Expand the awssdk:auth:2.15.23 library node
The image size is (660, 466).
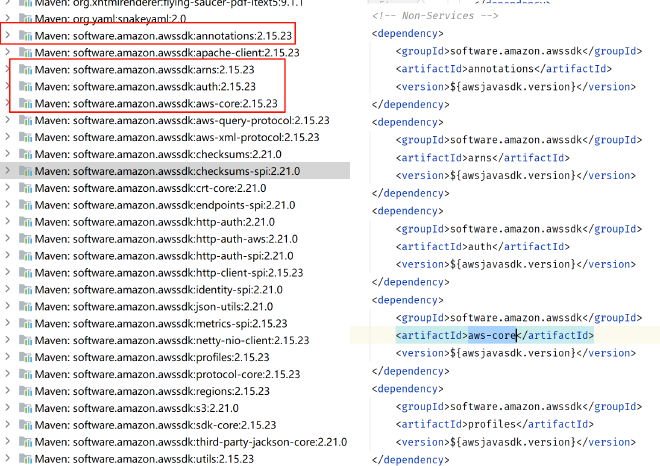8,86
